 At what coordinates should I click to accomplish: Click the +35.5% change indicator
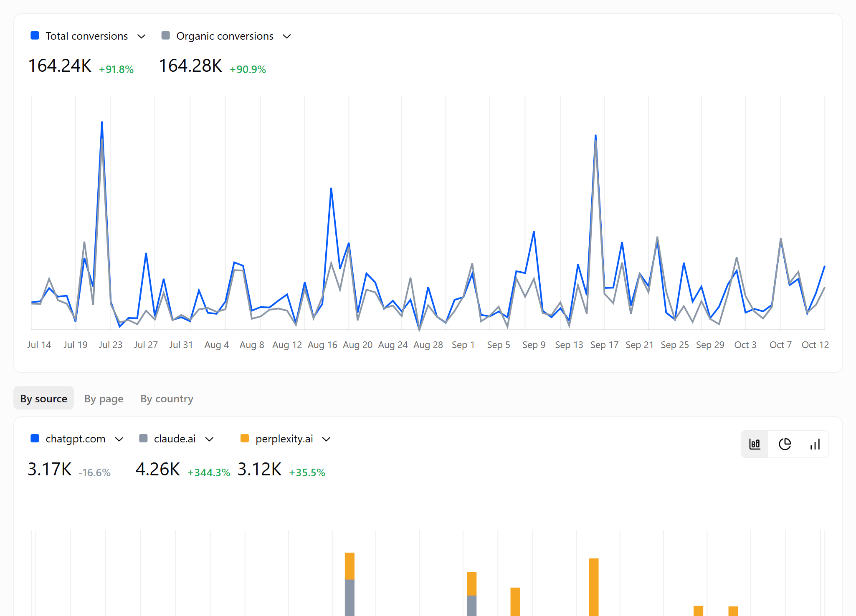point(307,472)
